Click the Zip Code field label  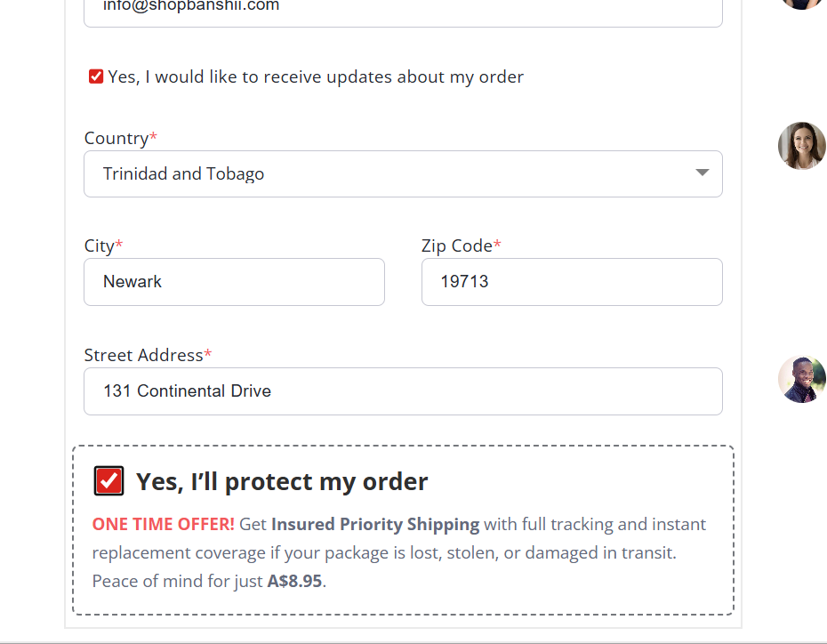[457, 246]
